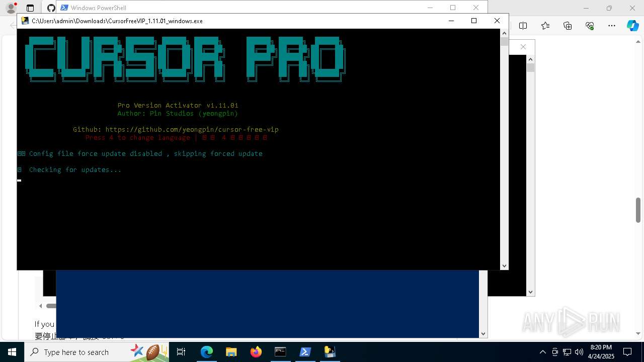Screen dimensions: 644x362
Task: Open the Copilot icon in Edge
Action: coord(632,26)
